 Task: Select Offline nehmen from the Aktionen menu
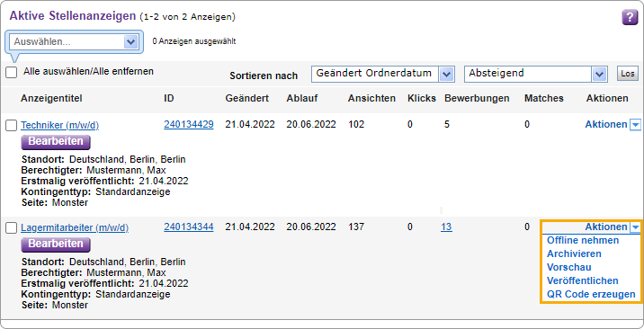coord(583,240)
